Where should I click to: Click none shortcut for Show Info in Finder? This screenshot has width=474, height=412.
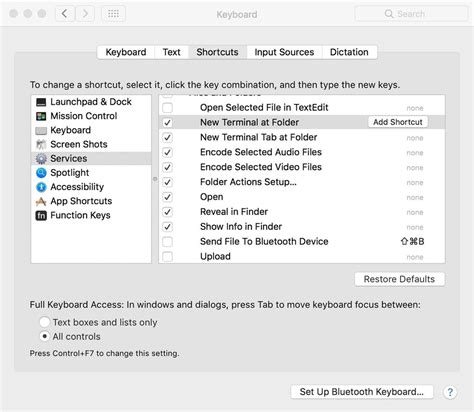coord(415,227)
